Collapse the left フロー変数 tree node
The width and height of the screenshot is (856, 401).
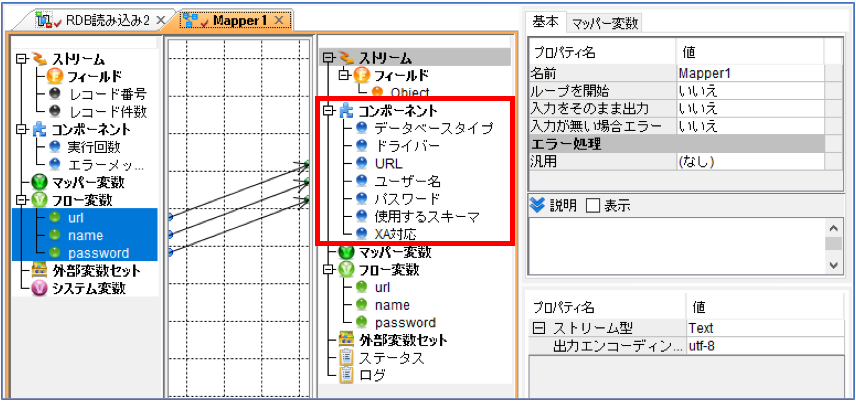pos(21,200)
